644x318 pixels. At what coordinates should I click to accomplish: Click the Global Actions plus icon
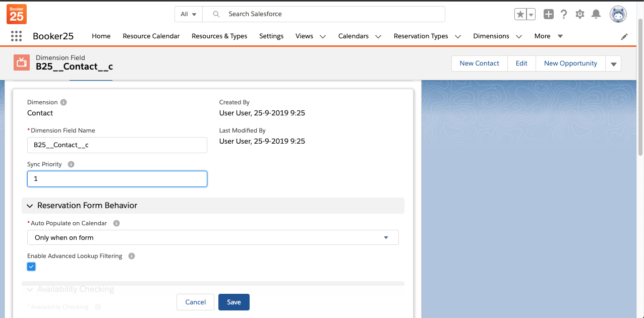(548, 15)
